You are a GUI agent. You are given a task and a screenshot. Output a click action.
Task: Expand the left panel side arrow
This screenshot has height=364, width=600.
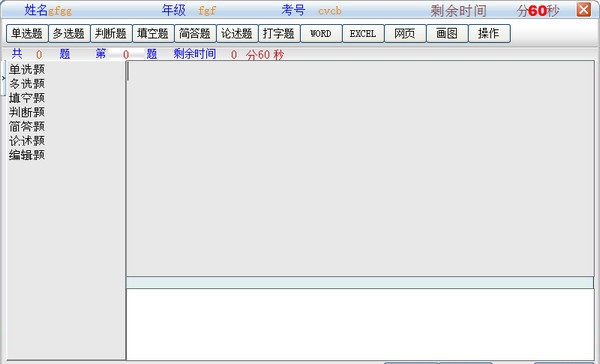[3, 78]
